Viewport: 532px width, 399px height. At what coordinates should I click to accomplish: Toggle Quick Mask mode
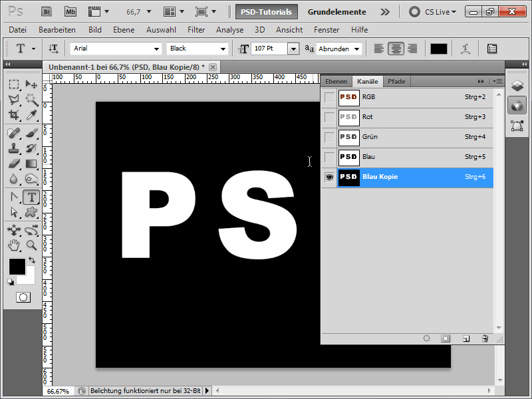pos(23,297)
